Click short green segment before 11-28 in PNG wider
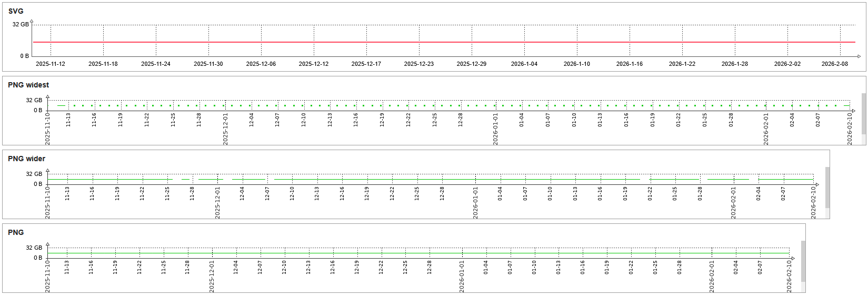The image size is (868, 295). pos(185,180)
